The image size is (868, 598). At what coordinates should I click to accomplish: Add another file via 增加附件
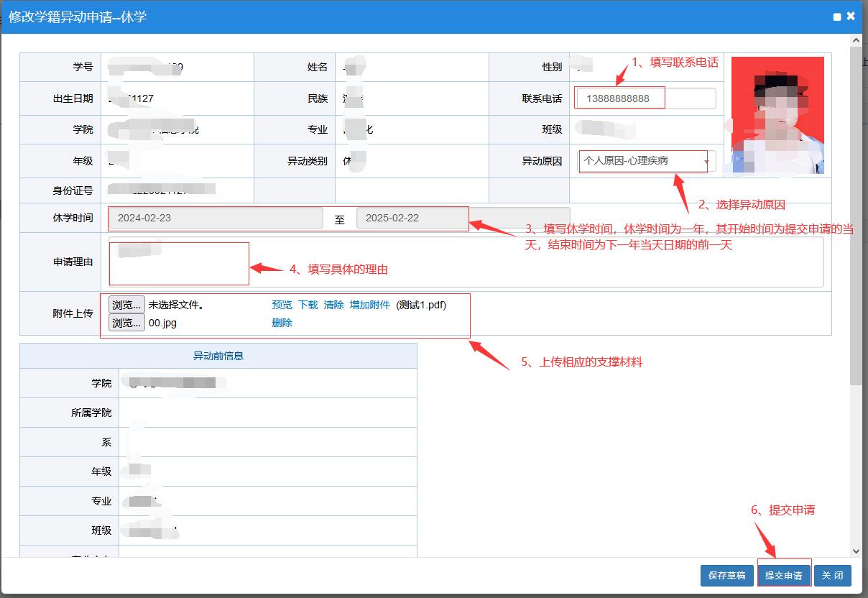click(x=369, y=305)
